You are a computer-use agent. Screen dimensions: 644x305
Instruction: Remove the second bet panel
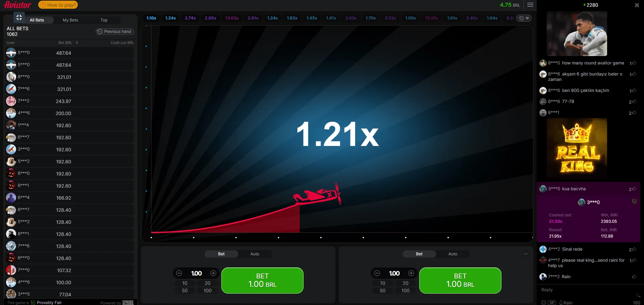pos(526,254)
